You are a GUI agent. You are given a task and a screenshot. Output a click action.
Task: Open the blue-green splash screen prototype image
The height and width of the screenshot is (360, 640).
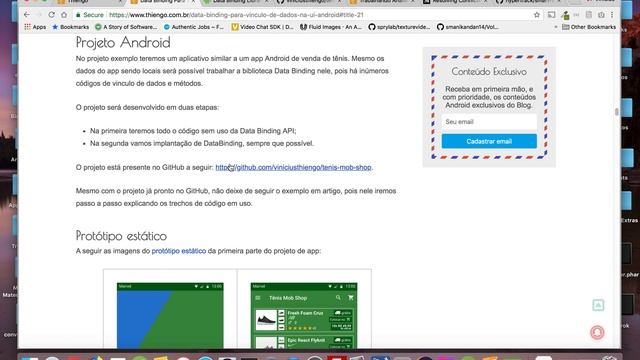pos(170,315)
